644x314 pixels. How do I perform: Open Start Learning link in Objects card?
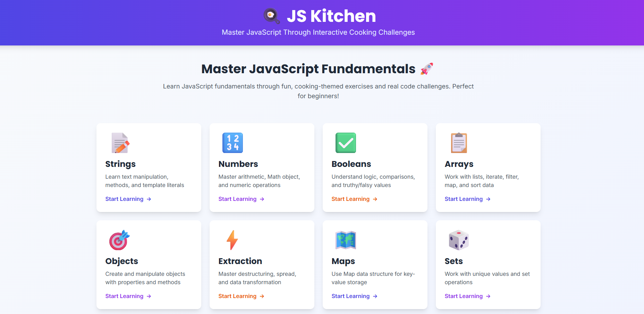tap(128, 296)
